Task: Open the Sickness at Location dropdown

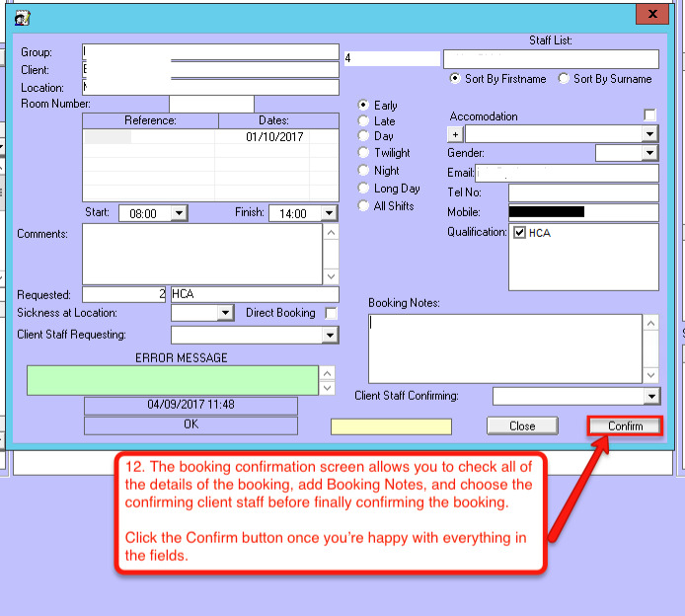Action: pyautogui.click(x=225, y=313)
